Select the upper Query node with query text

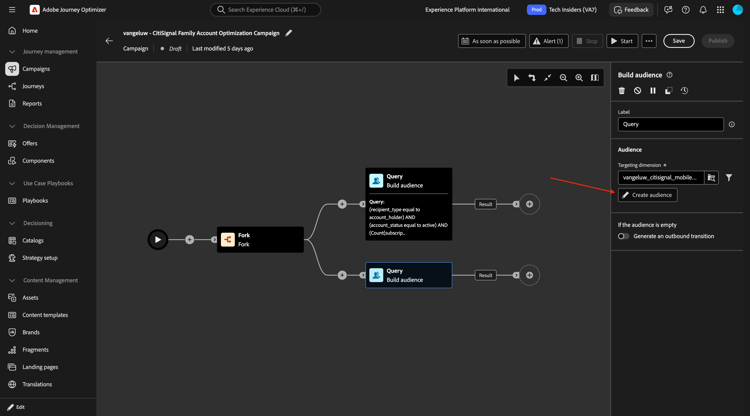coord(408,204)
